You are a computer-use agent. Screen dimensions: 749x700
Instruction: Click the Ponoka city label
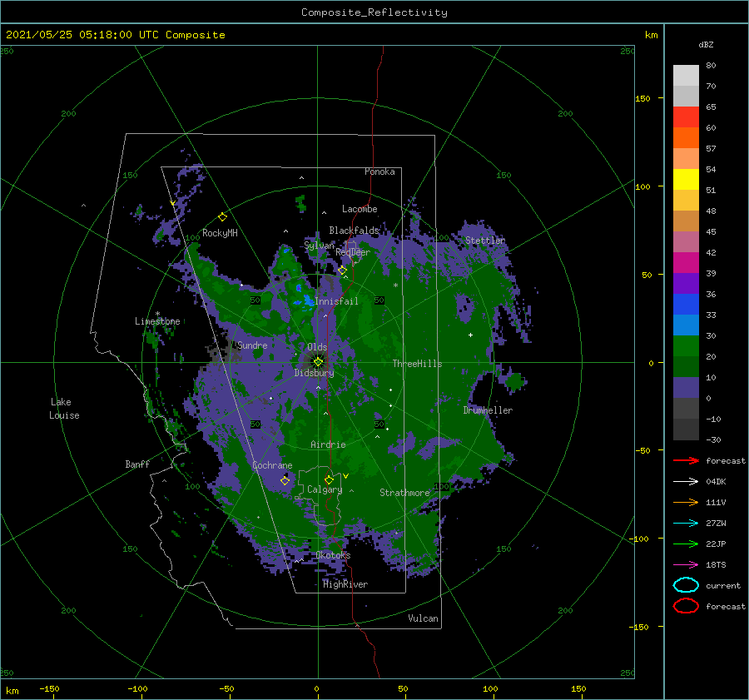click(379, 171)
